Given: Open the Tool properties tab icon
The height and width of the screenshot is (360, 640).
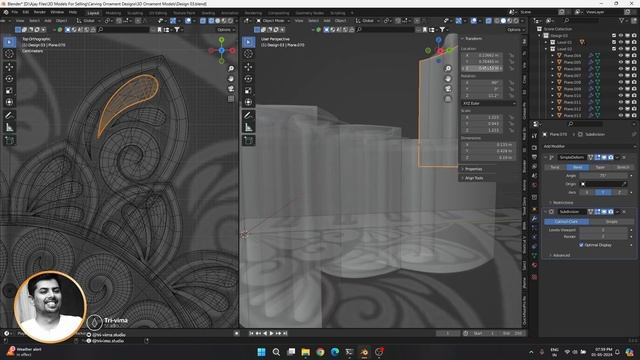Looking at the screenshot, I should [534, 136].
